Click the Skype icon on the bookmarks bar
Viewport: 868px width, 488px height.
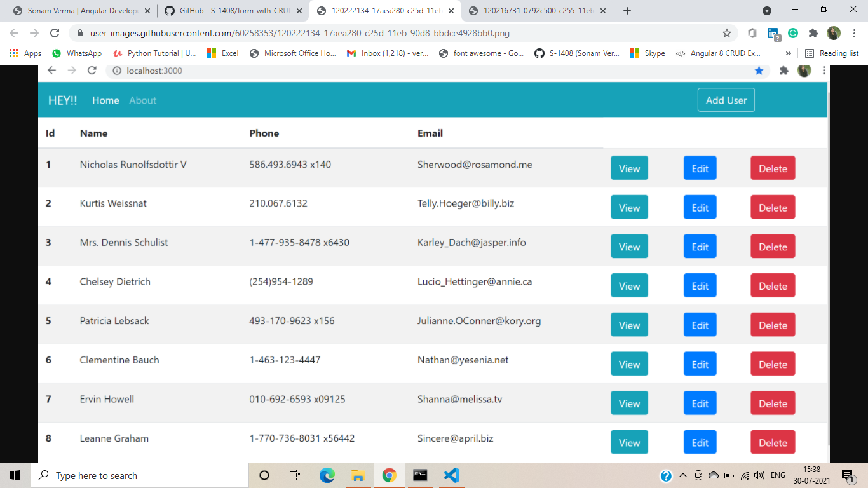[x=634, y=53]
